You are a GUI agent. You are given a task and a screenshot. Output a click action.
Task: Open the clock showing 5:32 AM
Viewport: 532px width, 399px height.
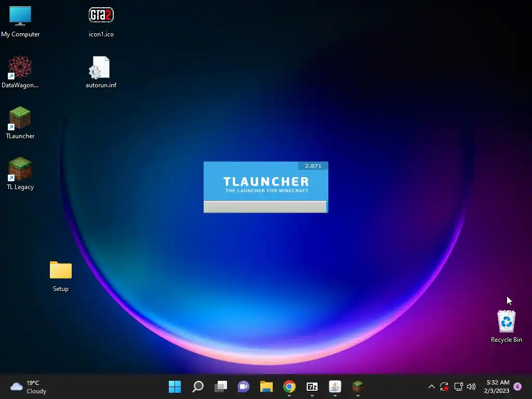click(x=497, y=387)
